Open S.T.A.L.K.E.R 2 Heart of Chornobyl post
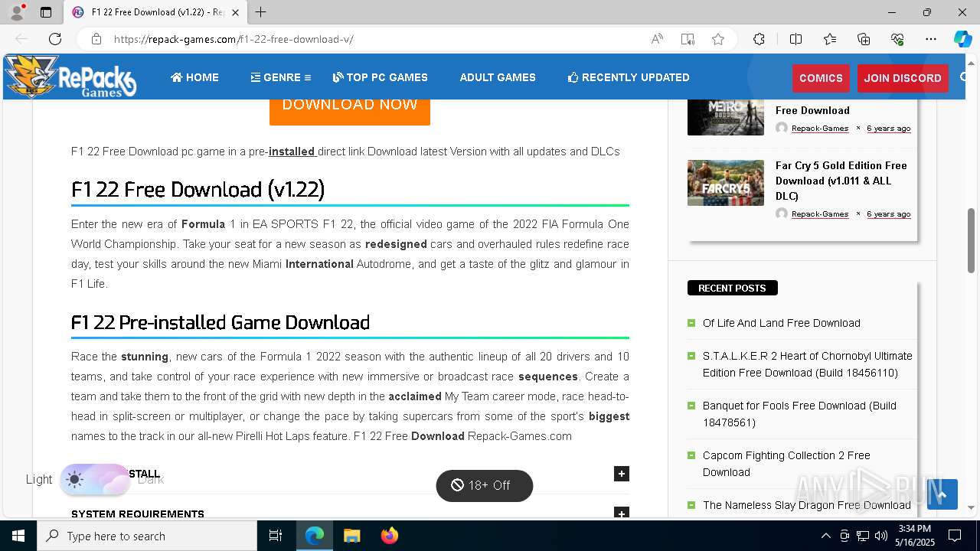 [808, 364]
